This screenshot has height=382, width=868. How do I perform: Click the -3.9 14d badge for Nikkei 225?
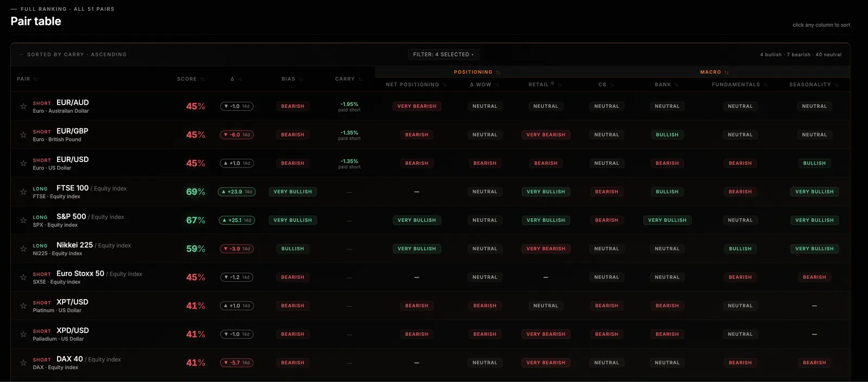click(x=237, y=249)
